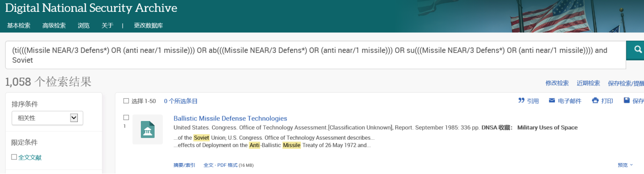This screenshot has height=174, width=644.
Task: Click 'Military Uses of Space' collection text
Action: click(547, 127)
